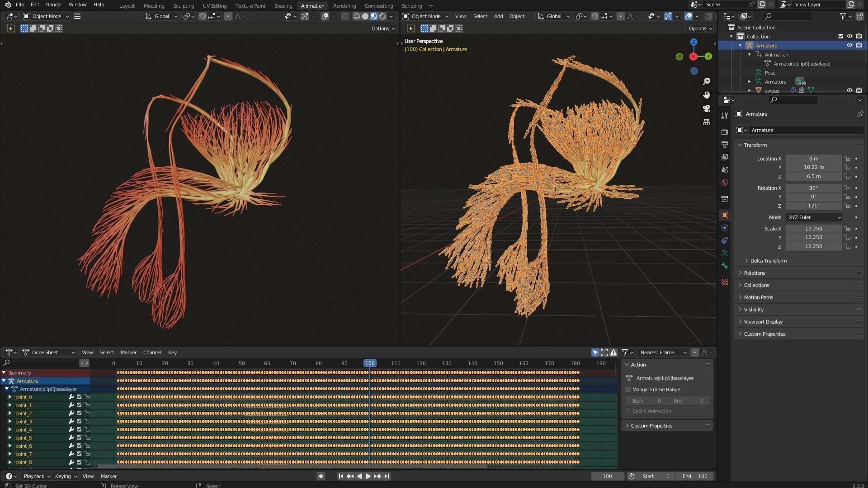
Task: Open Options dropdown in right viewport
Action: [x=700, y=28]
